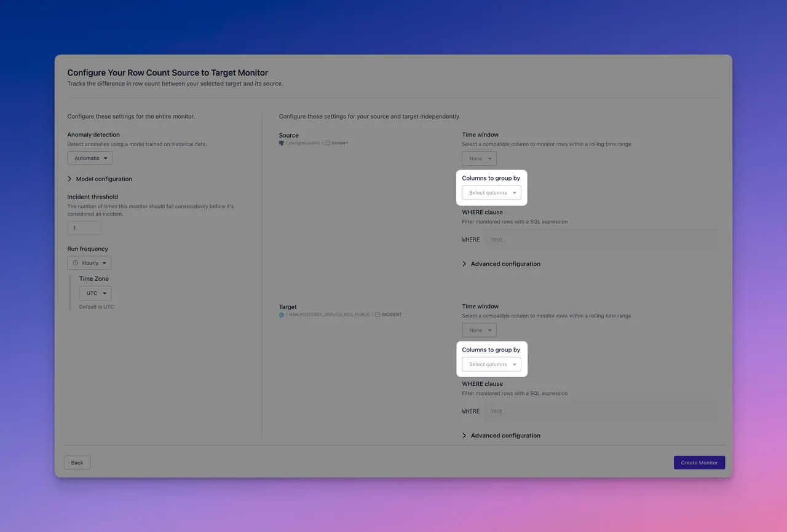This screenshot has height=532, width=787.
Task: Click 'RAW.POSTGRES_REPLICA_RDS_PUBLIC' target path text
Action: (x=330, y=315)
